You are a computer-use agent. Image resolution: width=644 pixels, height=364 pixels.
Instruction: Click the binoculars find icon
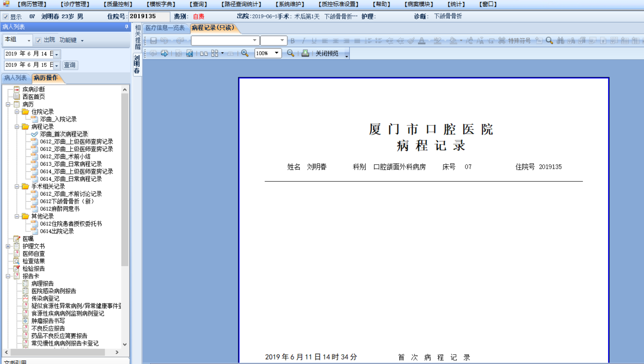coord(560,41)
